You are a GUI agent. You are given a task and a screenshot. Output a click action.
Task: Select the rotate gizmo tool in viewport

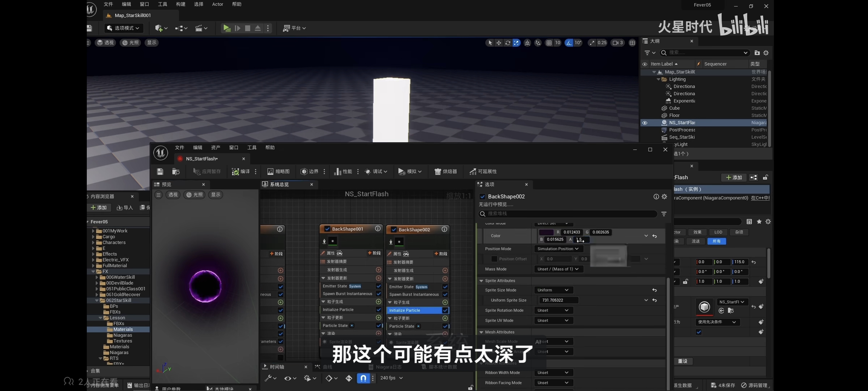508,43
